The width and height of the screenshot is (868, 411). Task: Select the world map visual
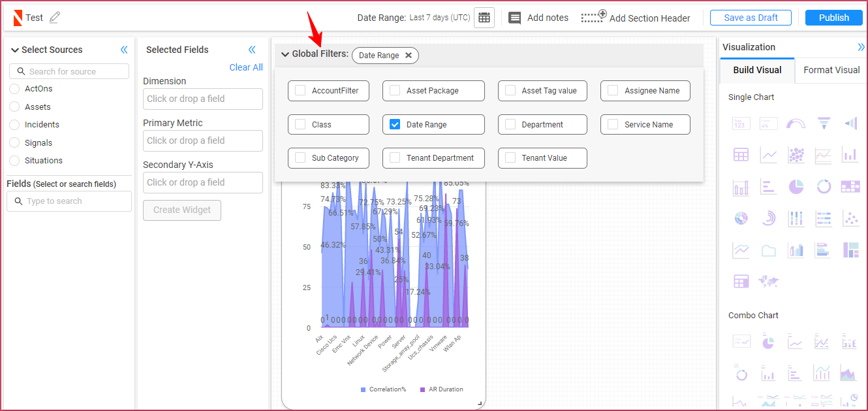click(768, 282)
